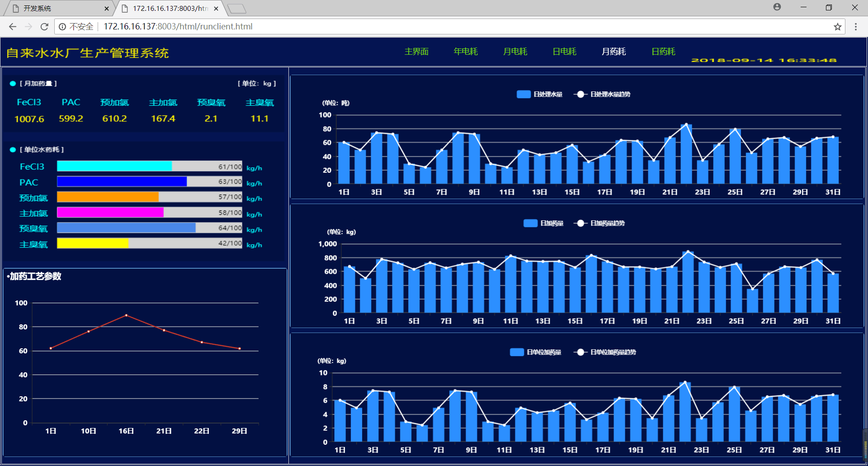
Task: Reload the page with refresh icon
Action: (x=44, y=27)
